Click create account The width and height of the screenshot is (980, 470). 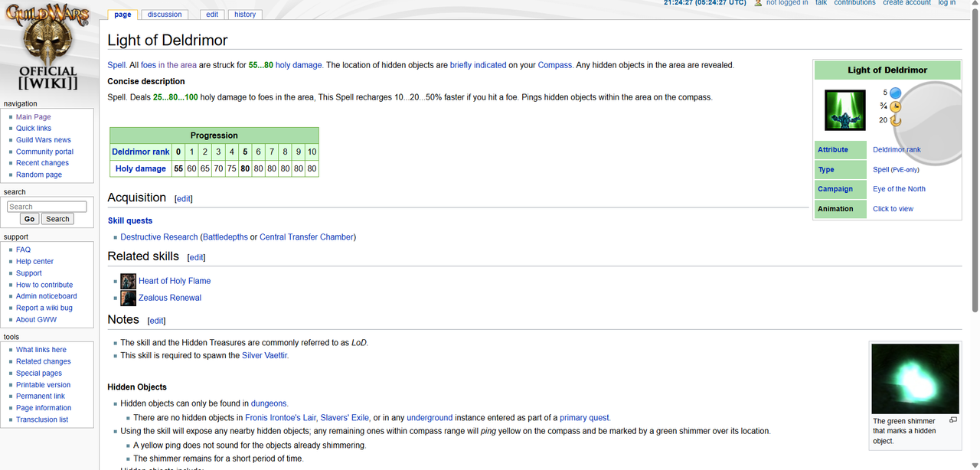[906, 3]
